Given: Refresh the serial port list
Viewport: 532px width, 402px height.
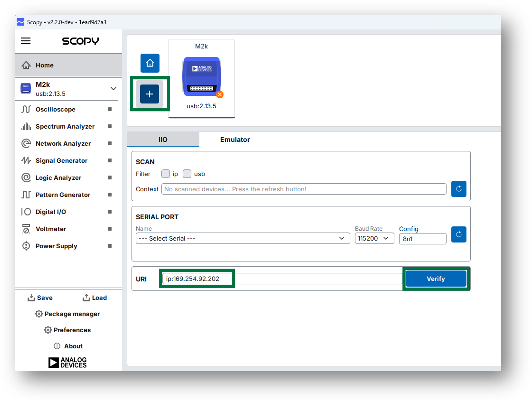Looking at the screenshot, I should [x=458, y=234].
